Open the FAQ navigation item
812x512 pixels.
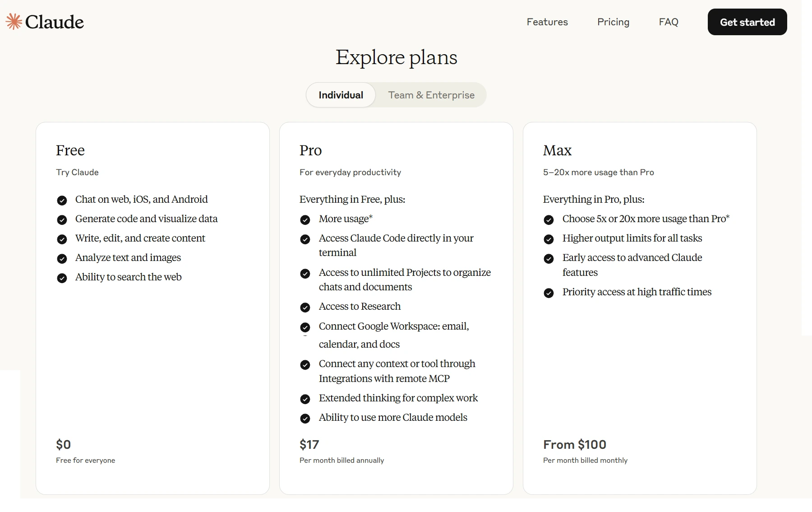pos(668,22)
